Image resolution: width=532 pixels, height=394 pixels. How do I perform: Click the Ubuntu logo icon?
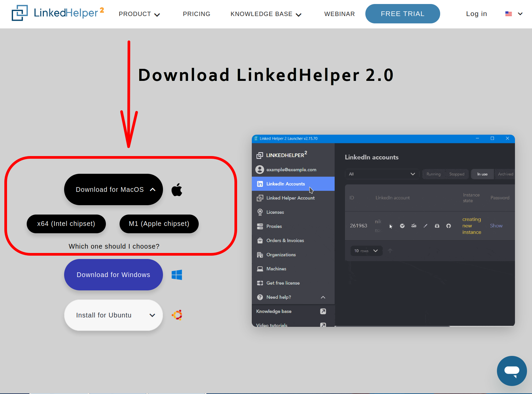(177, 315)
